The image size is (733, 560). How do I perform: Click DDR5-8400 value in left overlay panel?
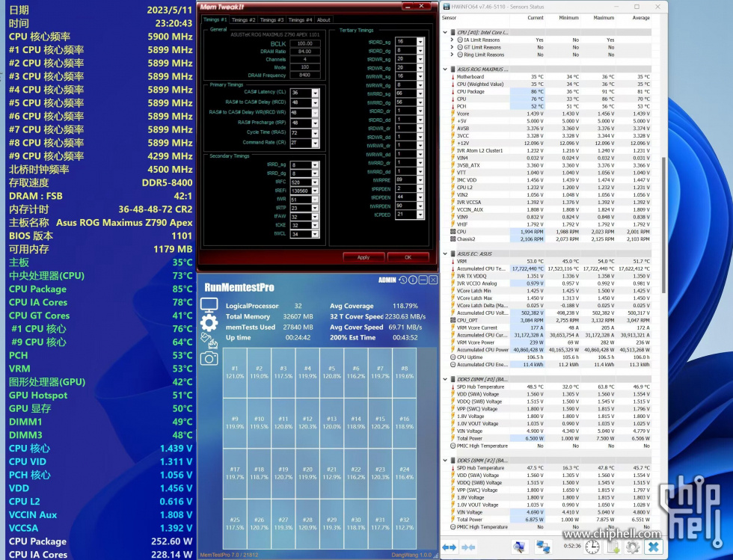[167, 182]
